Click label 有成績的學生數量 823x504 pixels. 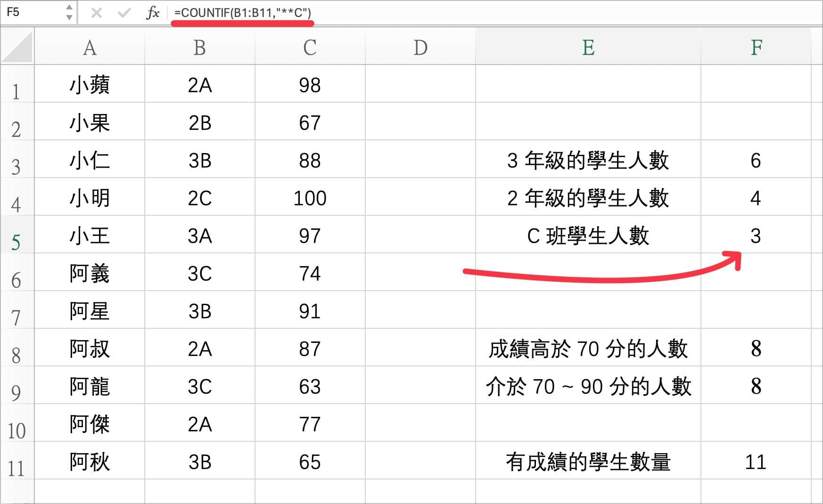coord(588,461)
